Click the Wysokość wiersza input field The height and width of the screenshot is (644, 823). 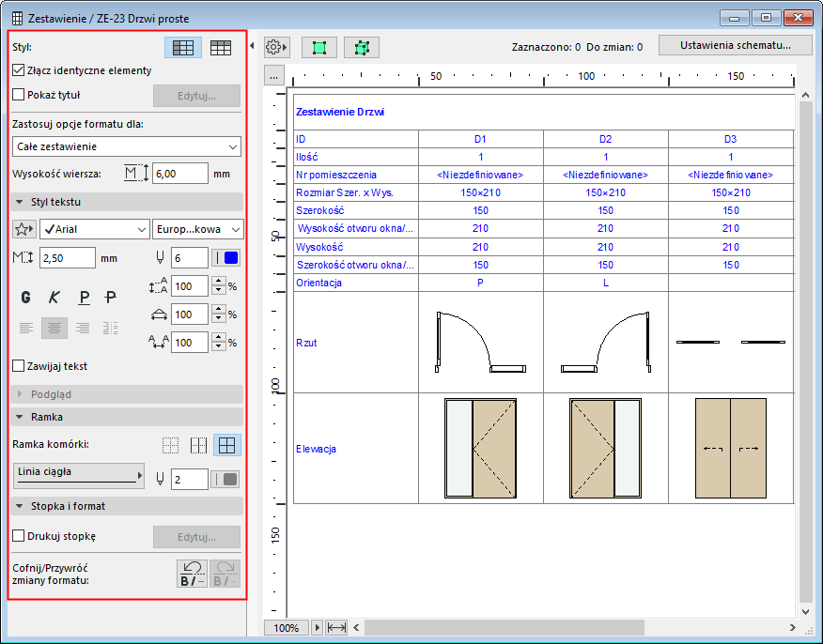pos(179,174)
